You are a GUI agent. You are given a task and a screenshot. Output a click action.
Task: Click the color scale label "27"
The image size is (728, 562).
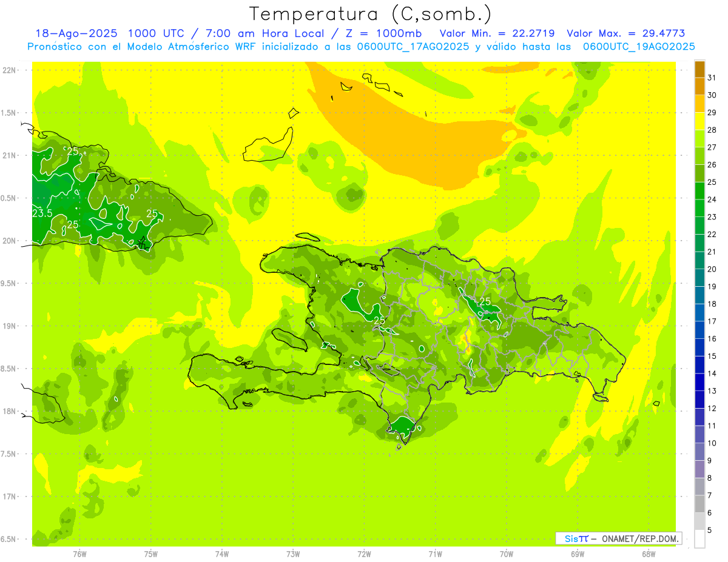click(712, 147)
